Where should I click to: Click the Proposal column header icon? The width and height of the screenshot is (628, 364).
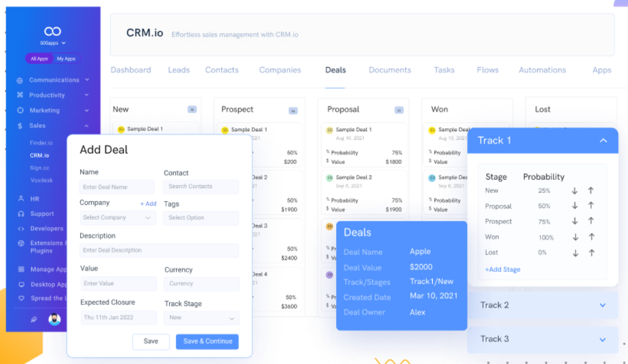click(x=399, y=110)
